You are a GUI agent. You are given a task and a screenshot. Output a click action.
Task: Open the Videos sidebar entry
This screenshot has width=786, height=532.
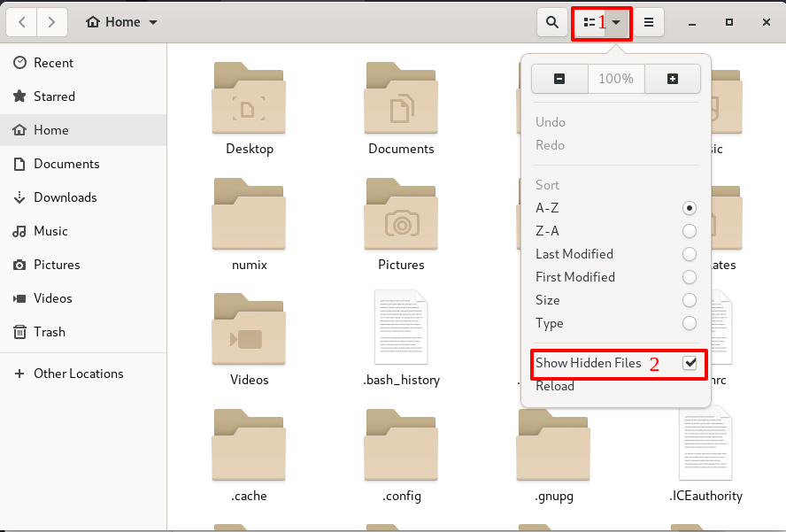click(55, 298)
